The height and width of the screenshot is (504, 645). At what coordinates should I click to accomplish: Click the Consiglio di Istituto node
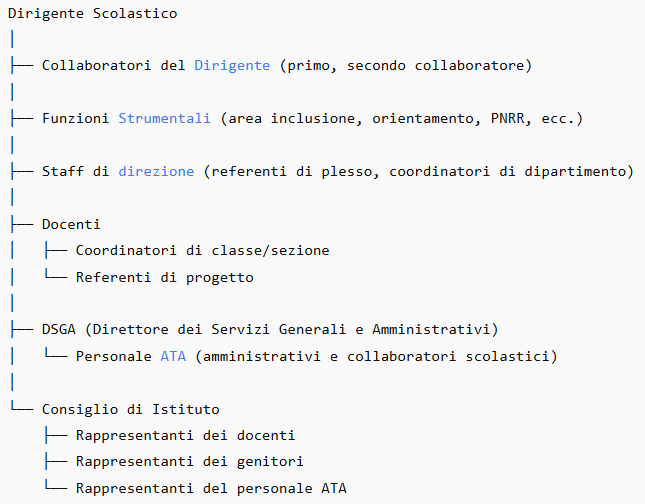pos(130,409)
